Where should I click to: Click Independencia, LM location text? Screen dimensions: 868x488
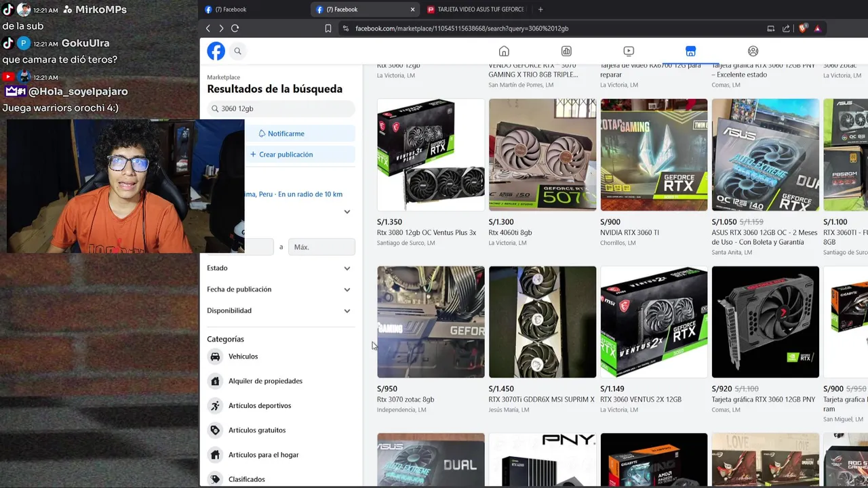[401, 409]
